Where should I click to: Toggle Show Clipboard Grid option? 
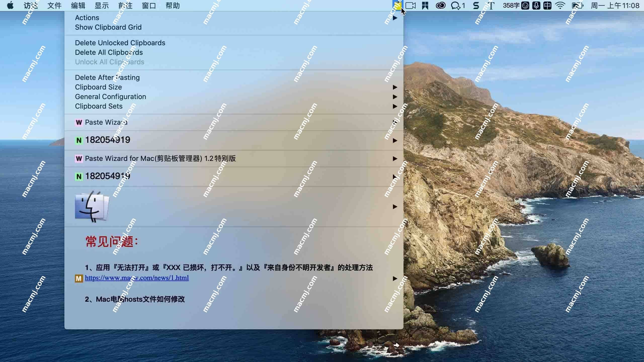coord(108,27)
